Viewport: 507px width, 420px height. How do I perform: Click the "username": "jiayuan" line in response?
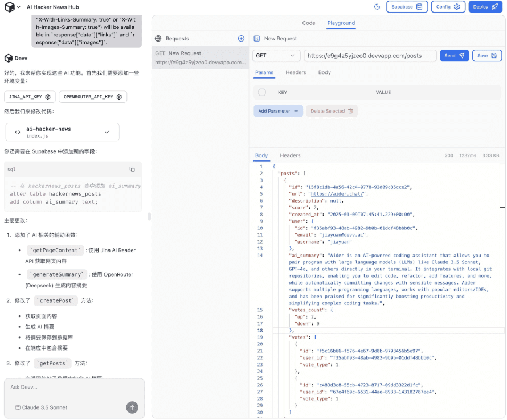pos(323,242)
